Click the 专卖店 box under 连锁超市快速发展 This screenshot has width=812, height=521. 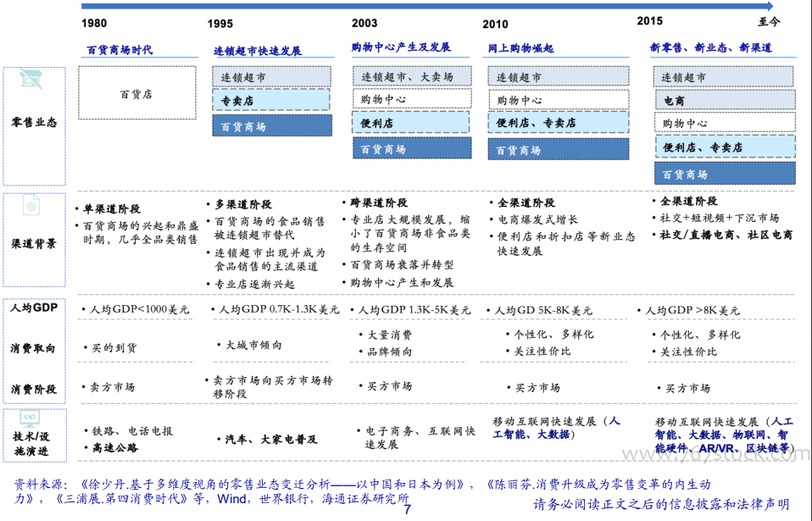tap(271, 100)
